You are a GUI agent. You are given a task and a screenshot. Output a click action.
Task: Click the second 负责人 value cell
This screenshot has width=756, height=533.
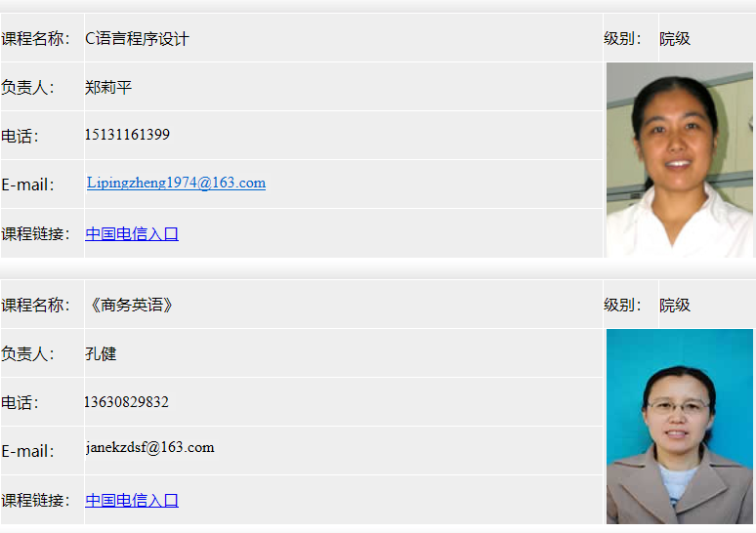[343, 353]
